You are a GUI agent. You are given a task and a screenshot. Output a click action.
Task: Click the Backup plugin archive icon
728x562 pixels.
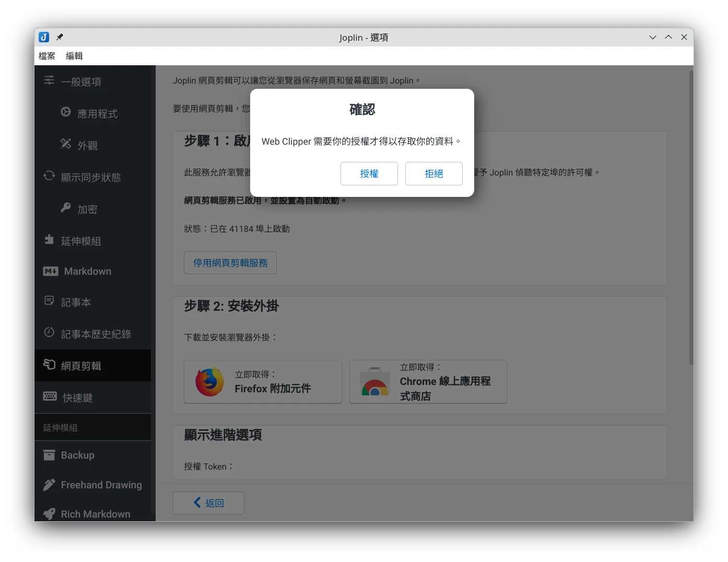click(x=49, y=455)
